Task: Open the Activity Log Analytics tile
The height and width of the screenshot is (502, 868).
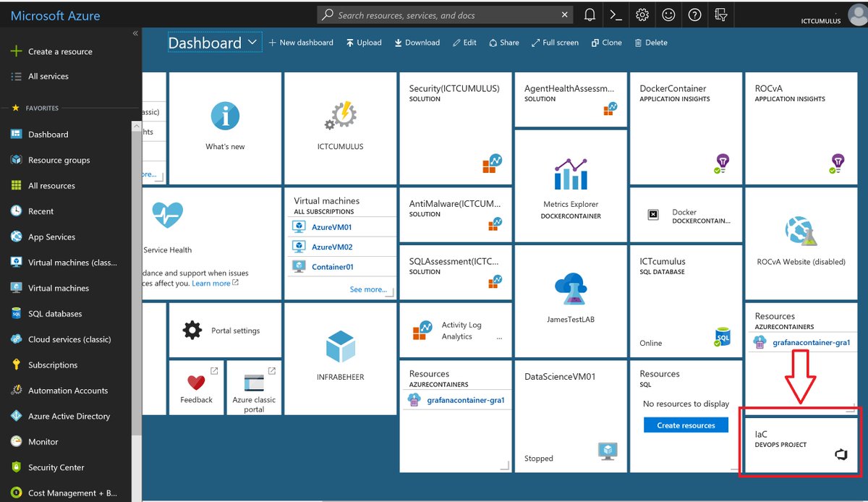Action: point(456,330)
